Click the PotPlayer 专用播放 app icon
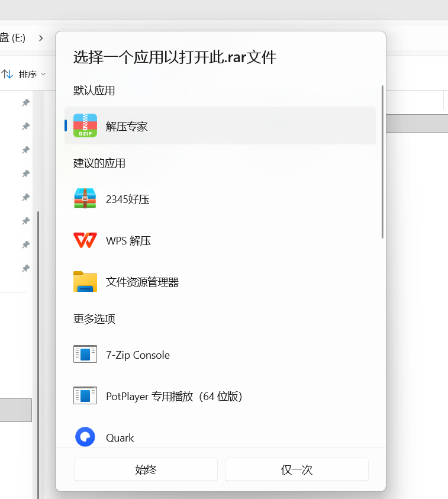Image resolution: width=448 pixels, height=499 pixels. coord(85,395)
